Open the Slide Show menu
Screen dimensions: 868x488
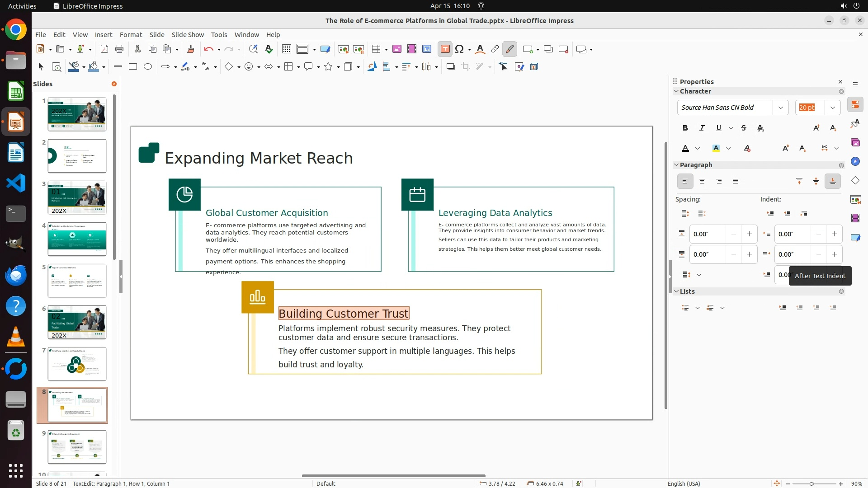[x=188, y=35]
